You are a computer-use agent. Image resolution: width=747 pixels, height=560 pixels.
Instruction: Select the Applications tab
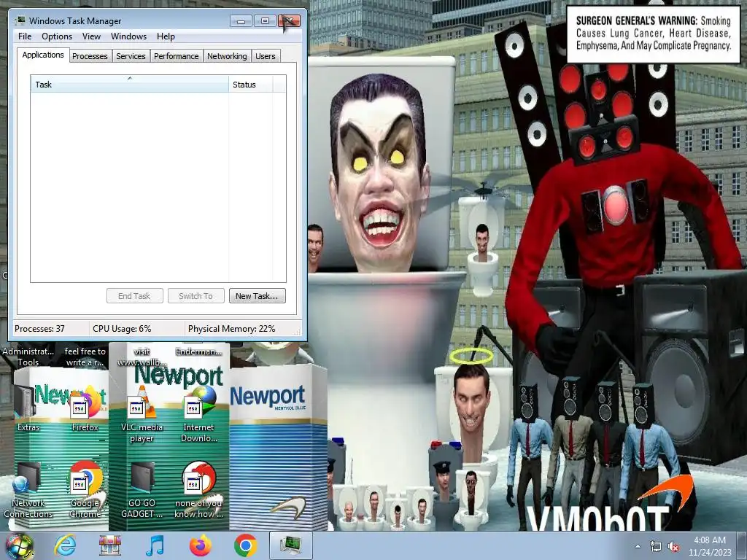(x=43, y=55)
